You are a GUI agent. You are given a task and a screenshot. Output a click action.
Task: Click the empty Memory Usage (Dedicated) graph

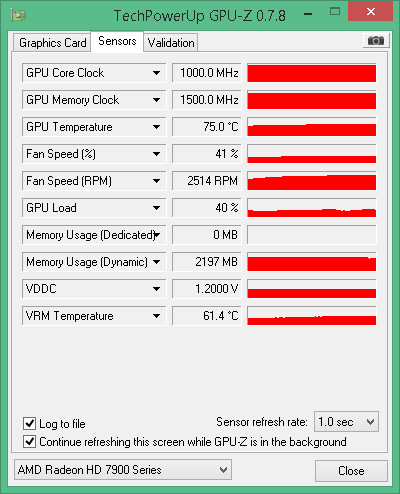[x=312, y=235]
